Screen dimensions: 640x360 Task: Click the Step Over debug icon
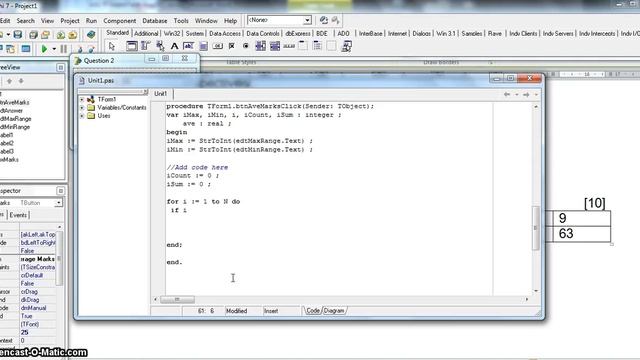[x=91, y=49]
